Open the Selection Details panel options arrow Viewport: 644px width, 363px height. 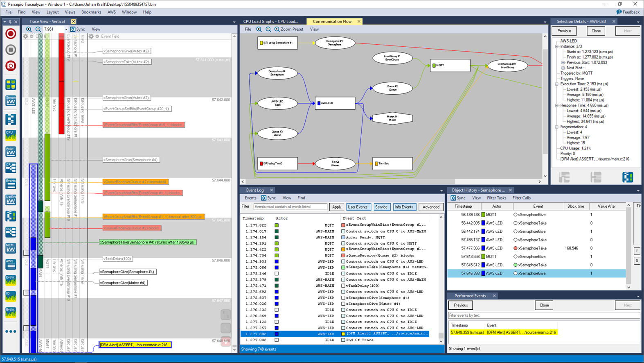(638, 22)
